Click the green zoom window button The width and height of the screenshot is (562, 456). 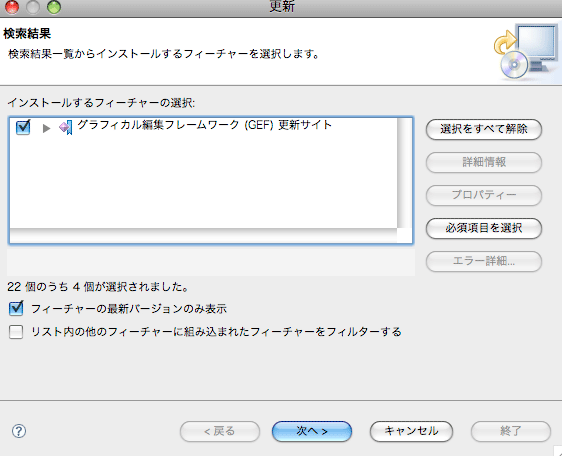click(54, 7)
